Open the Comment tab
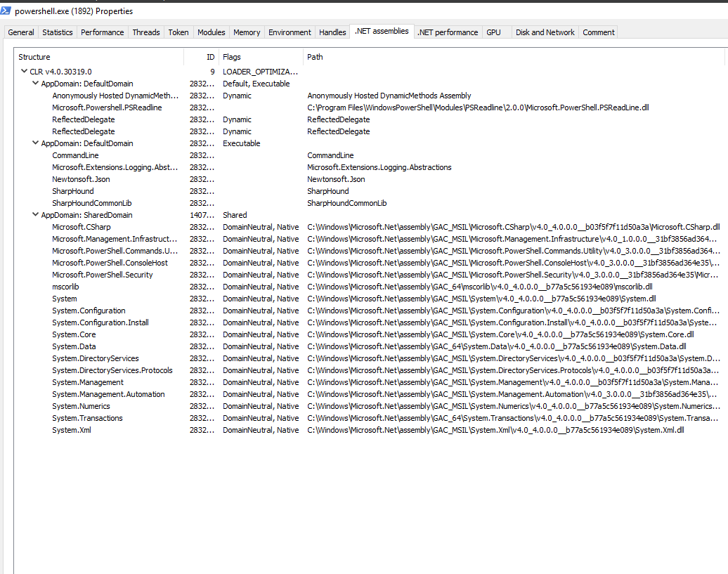728x574 pixels. coord(598,32)
